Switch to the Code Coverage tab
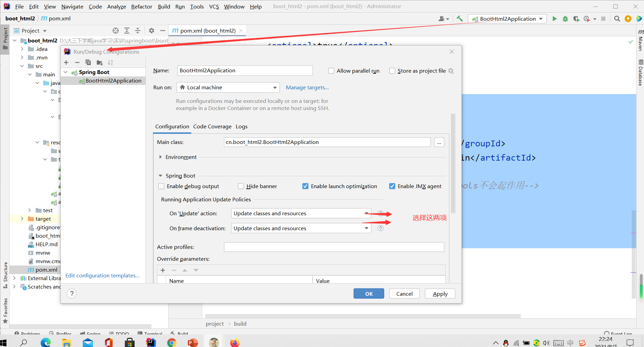The image size is (644, 347). point(212,126)
